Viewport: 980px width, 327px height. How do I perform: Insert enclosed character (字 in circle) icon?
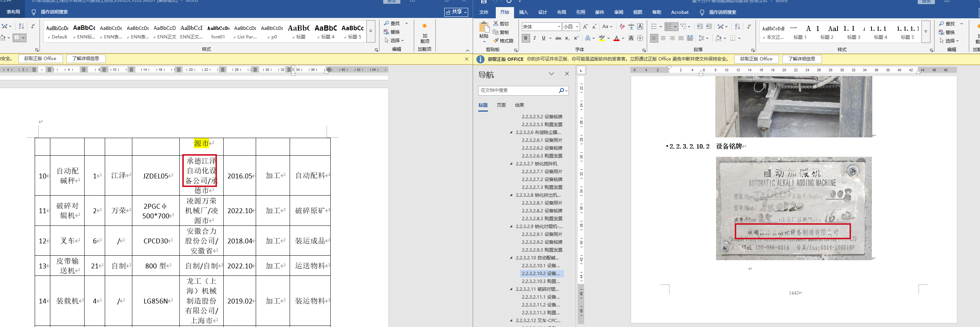640,38
